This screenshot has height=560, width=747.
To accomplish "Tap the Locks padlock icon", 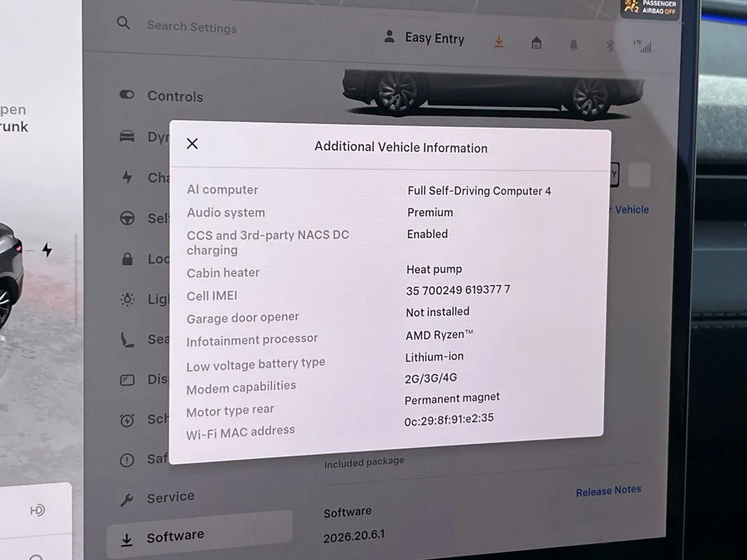I will [x=127, y=259].
